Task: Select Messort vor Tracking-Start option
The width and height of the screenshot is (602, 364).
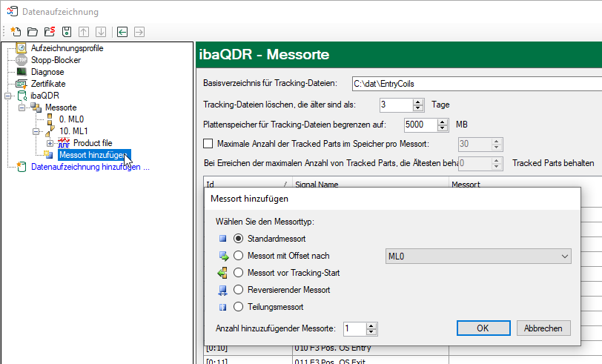Action: 239,273
